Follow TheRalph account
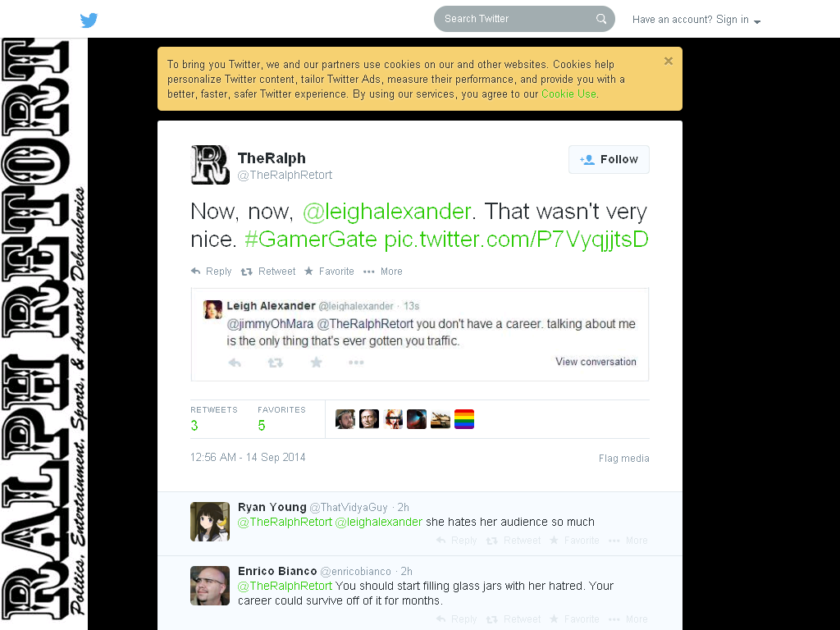Viewport: 840px width, 630px height. (x=609, y=160)
